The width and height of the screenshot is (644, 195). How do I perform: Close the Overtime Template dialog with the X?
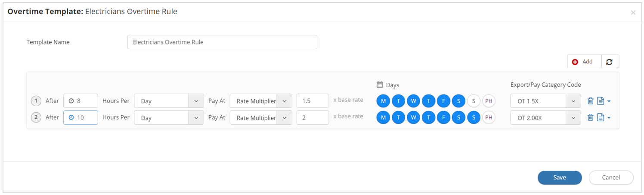coord(633,13)
